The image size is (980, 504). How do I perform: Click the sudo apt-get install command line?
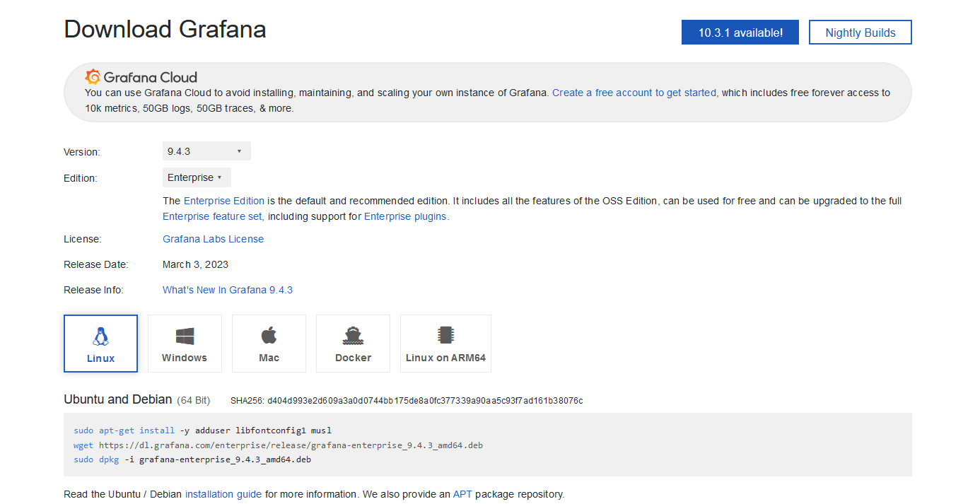point(202,430)
